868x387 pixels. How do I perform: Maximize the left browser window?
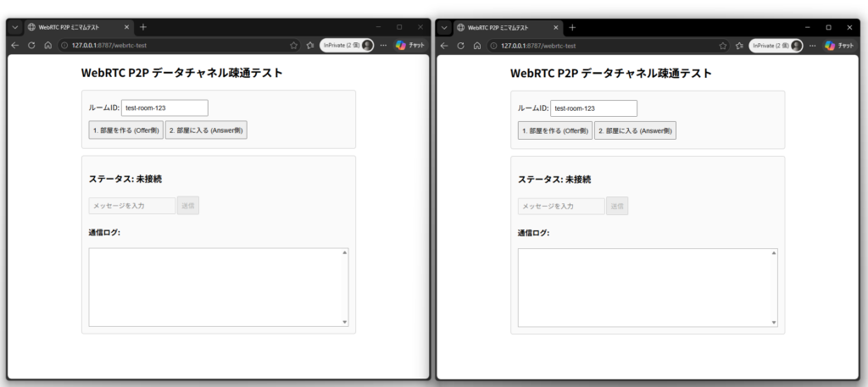(399, 27)
